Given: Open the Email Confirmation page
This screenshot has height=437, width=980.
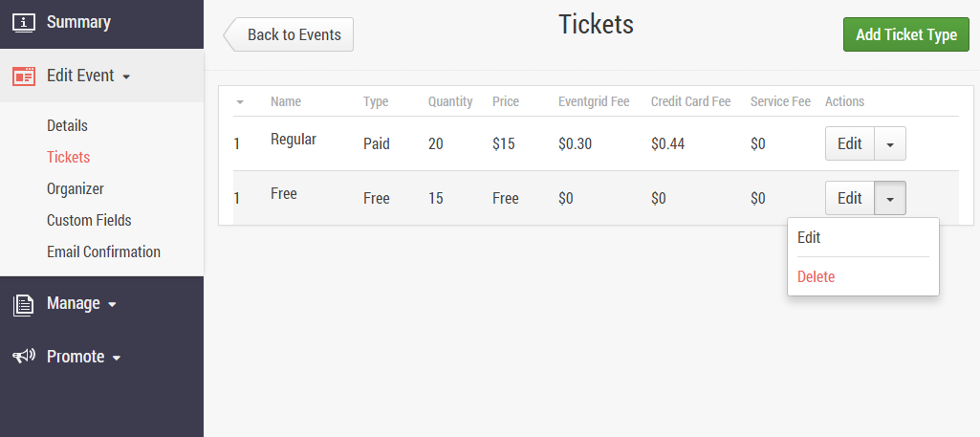Looking at the screenshot, I should (x=103, y=252).
